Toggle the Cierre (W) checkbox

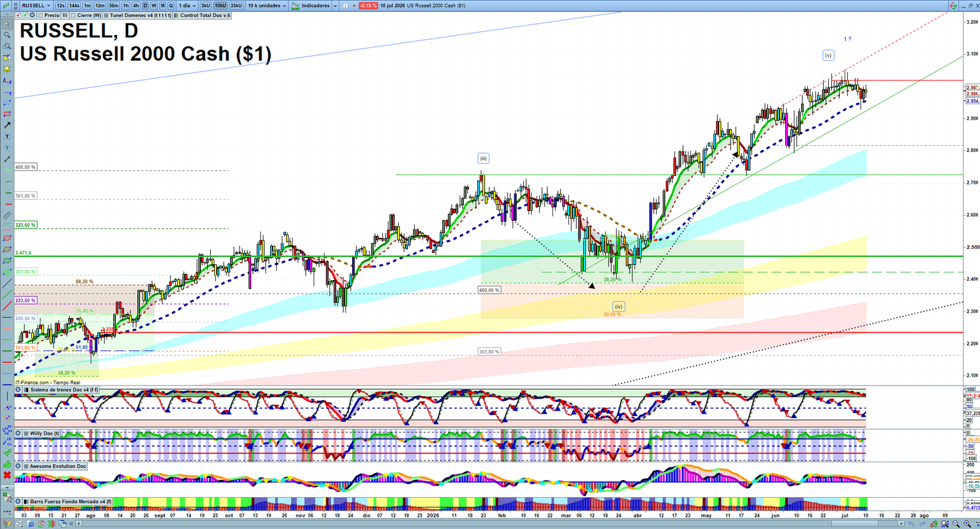(x=73, y=15)
